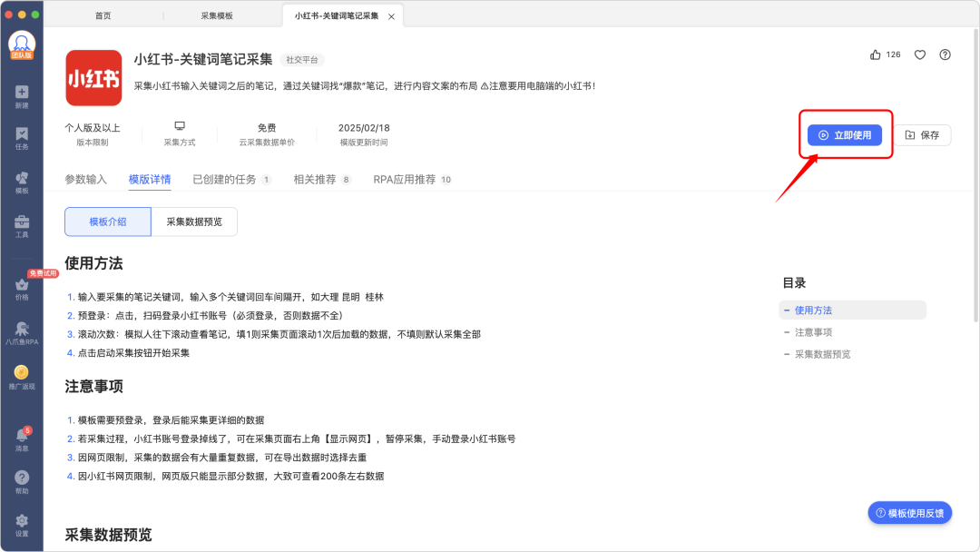Favorite the template with heart icon
Image resolution: width=980 pixels, height=552 pixels.
point(920,55)
